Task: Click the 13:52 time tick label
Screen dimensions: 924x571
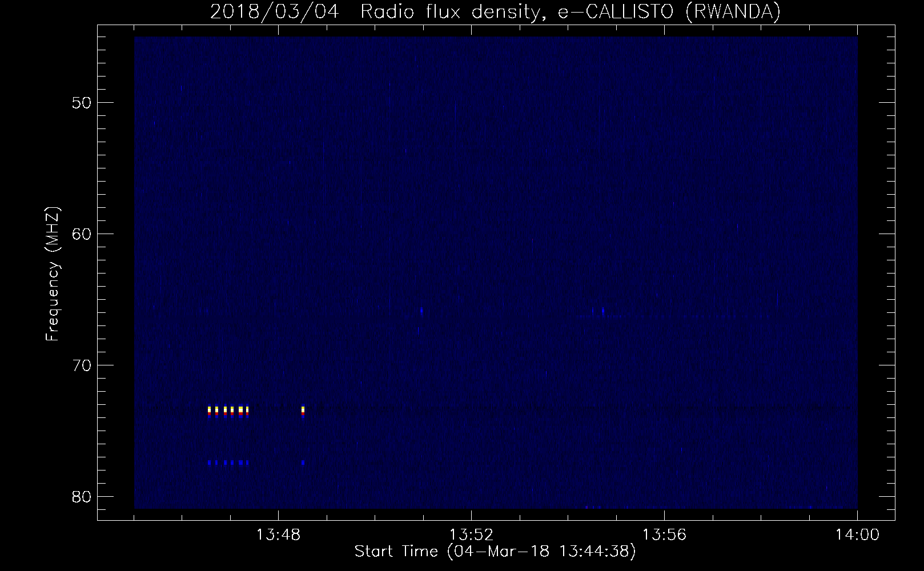Action: coord(471,536)
